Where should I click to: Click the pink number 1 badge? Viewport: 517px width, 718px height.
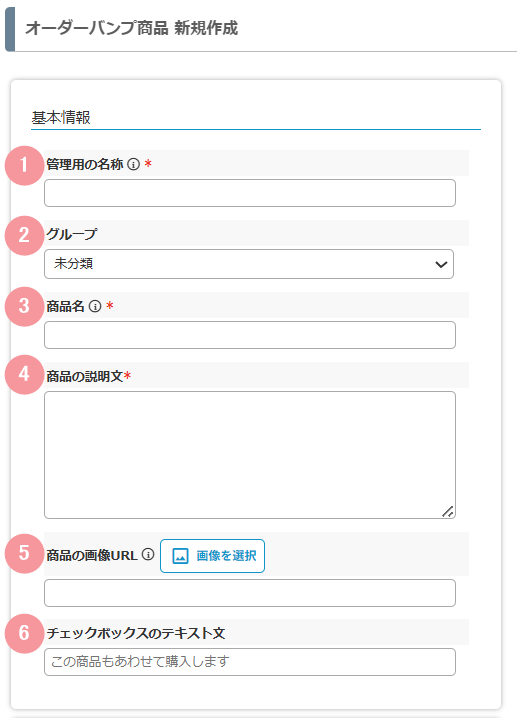coord(24,165)
